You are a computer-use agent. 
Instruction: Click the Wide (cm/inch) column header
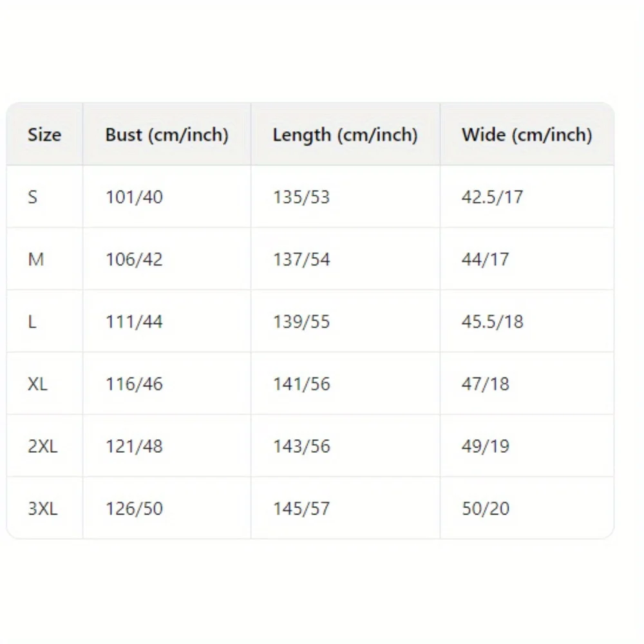(527, 135)
